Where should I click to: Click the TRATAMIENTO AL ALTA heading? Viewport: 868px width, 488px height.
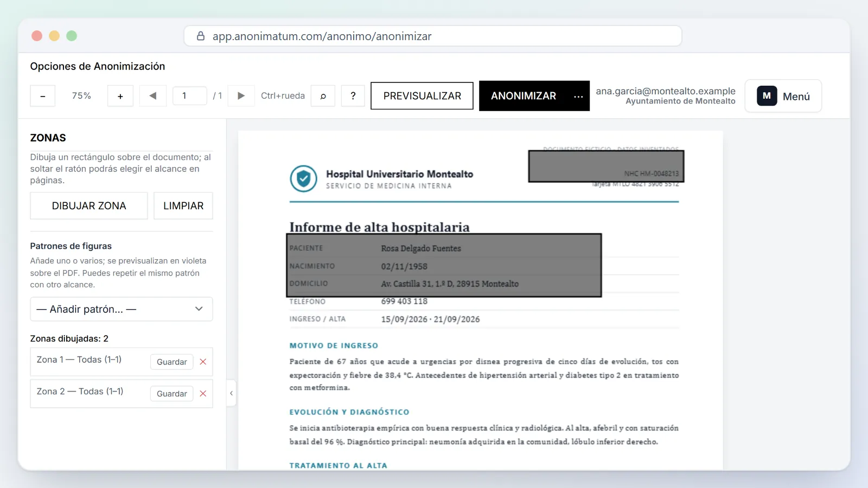pos(338,465)
